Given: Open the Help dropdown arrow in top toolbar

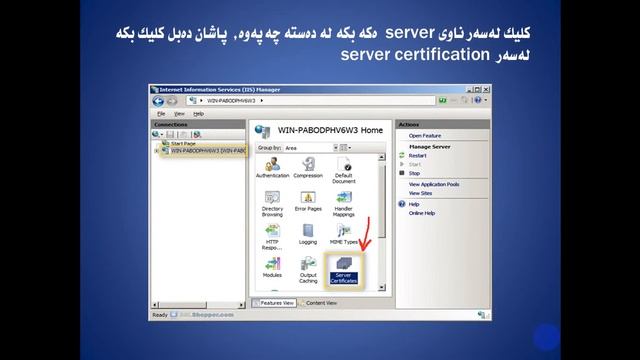Looking at the screenshot, I should (x=485, y=100).
